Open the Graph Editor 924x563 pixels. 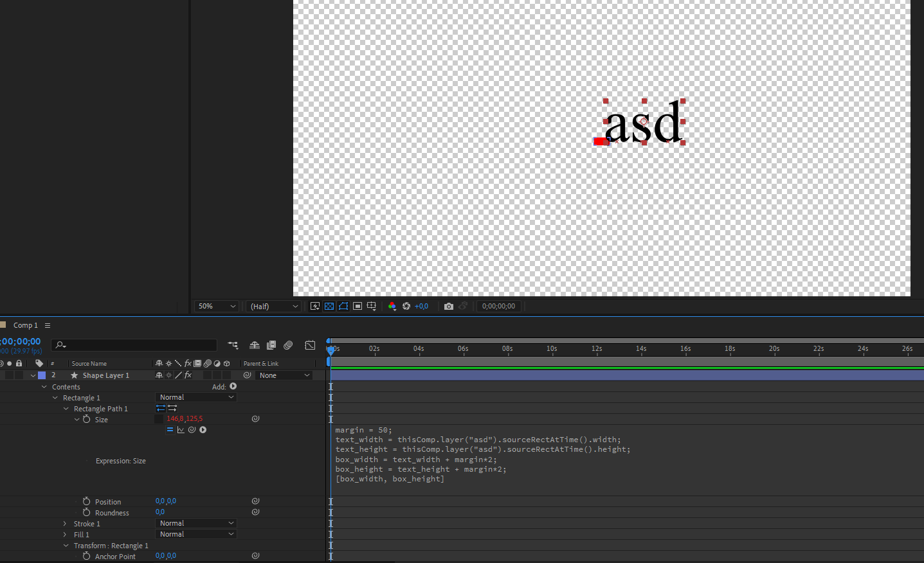coord(309,345)
